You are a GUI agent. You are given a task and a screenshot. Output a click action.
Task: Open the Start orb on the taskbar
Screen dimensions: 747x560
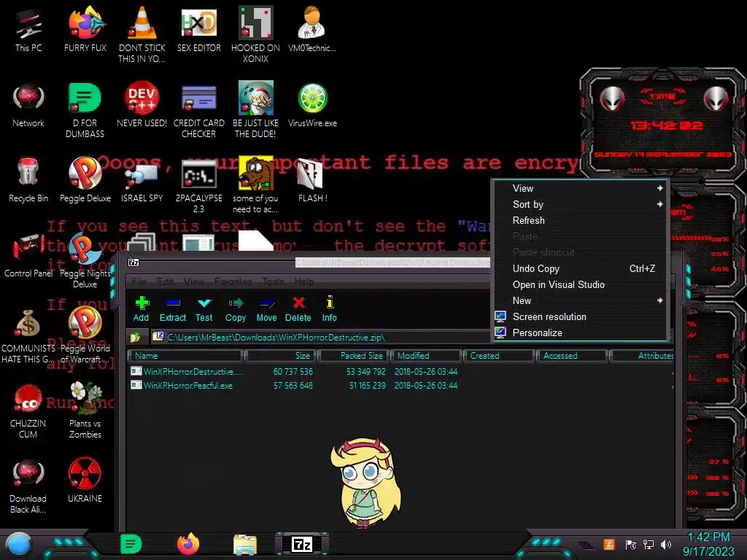(x=19, y=544)
